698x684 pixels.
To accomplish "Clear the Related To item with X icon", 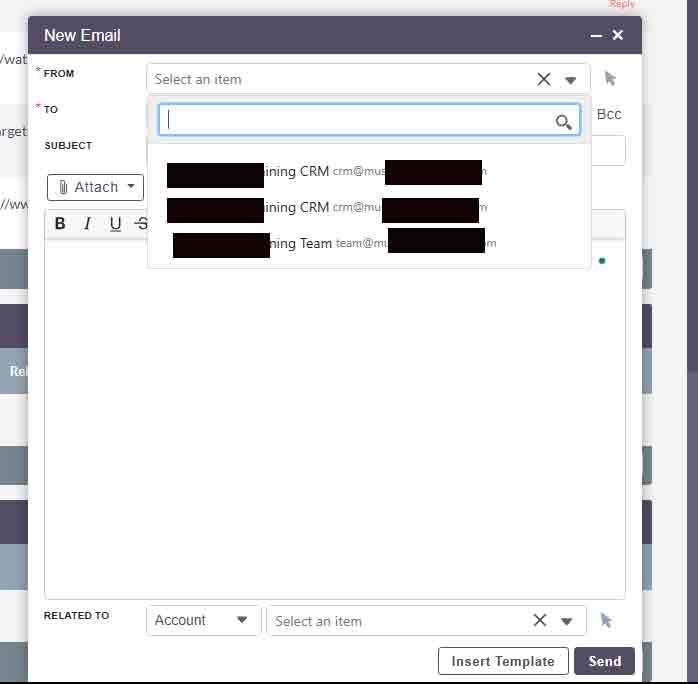I will point(540,621).
